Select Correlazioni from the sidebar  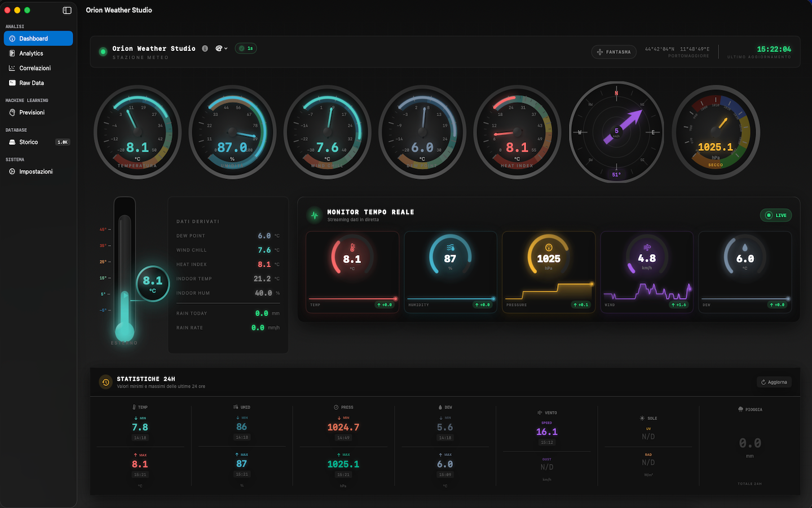35,68
